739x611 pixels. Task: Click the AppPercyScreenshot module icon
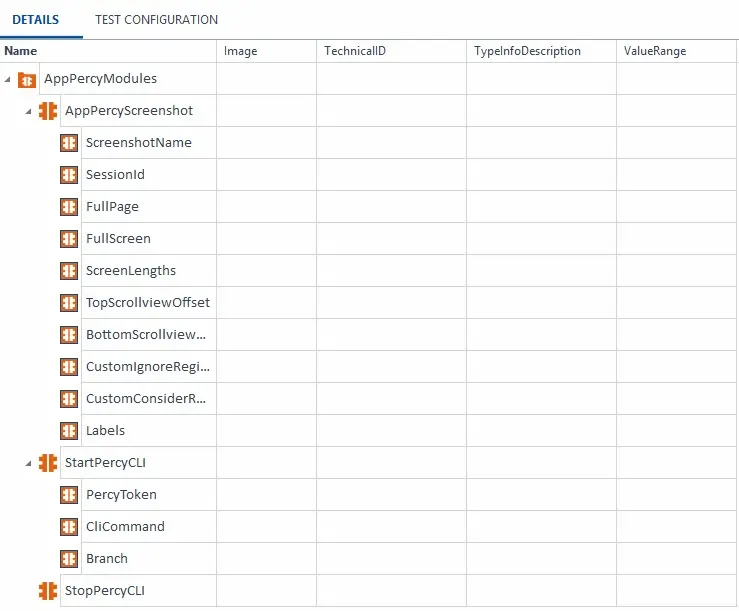click(48, 111)
